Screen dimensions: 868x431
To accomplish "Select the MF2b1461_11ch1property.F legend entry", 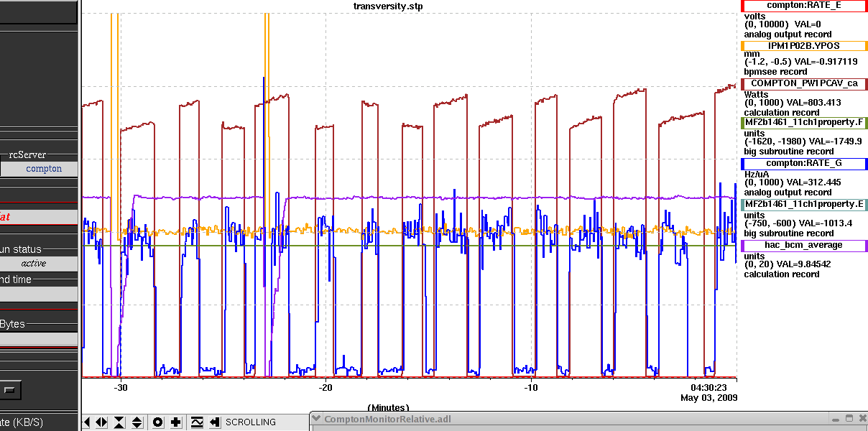I will coord(804,123).
